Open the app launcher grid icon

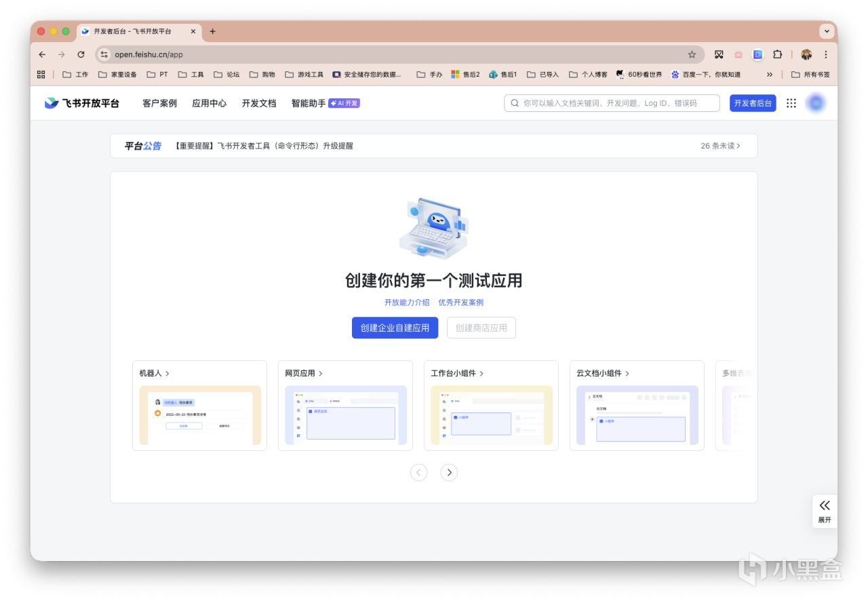pos(791,103)
